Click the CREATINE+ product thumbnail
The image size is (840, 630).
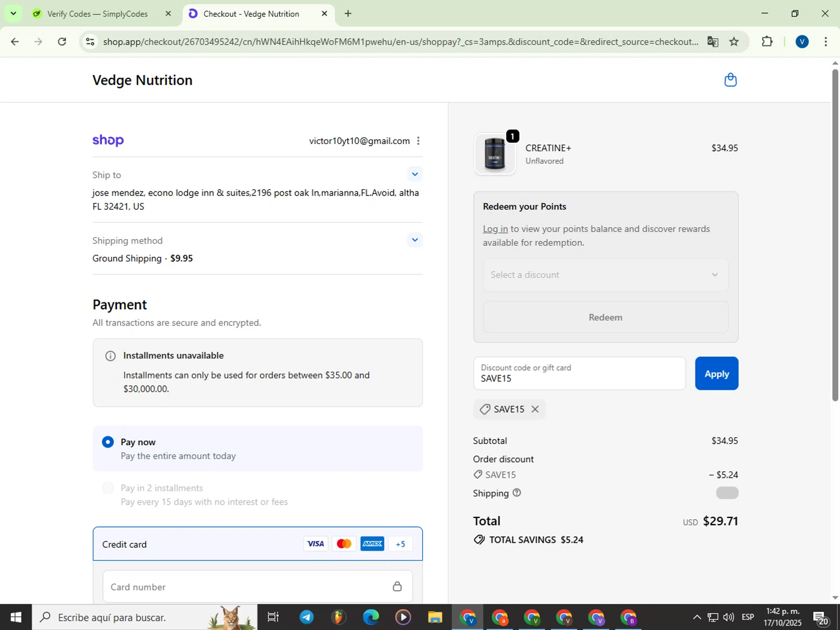pyautogui.click(x=494, y=154)
